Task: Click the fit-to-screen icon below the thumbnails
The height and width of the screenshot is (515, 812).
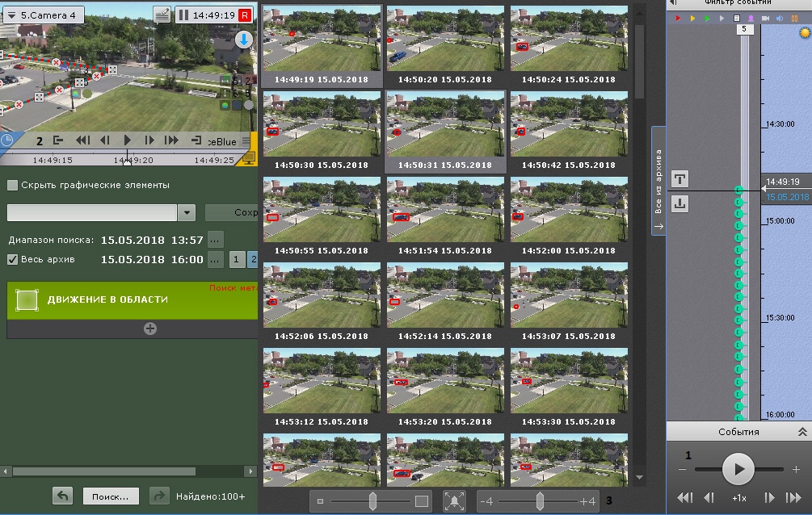Action: click(454, 501)
